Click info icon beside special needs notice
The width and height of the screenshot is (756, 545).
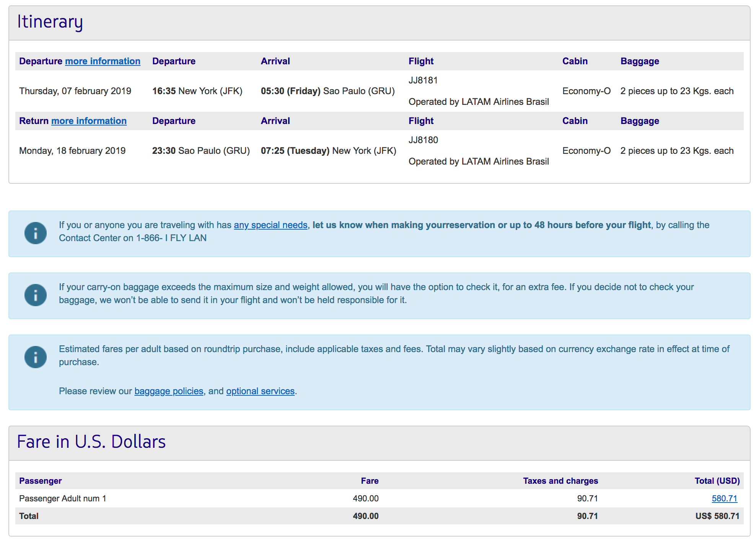[x=36, y=233]
